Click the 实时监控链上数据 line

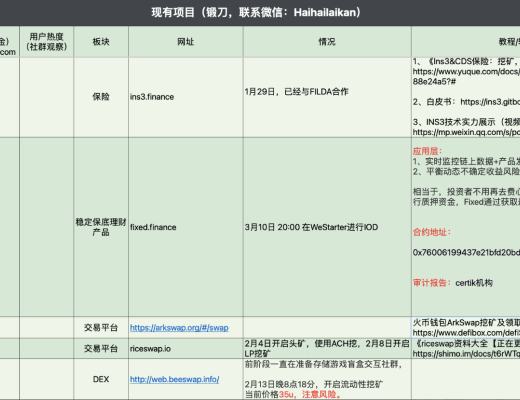click(x=466, y=161)
